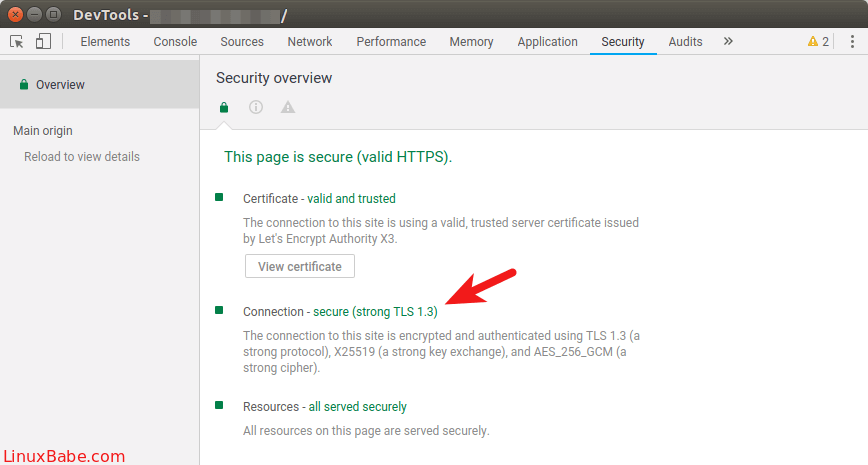
Task: Click Reload to view details
Action: [82, 157]
